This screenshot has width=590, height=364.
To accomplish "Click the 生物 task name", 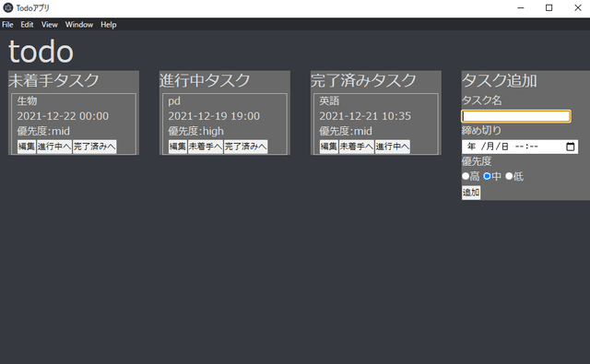I will (x=27, y=100).
